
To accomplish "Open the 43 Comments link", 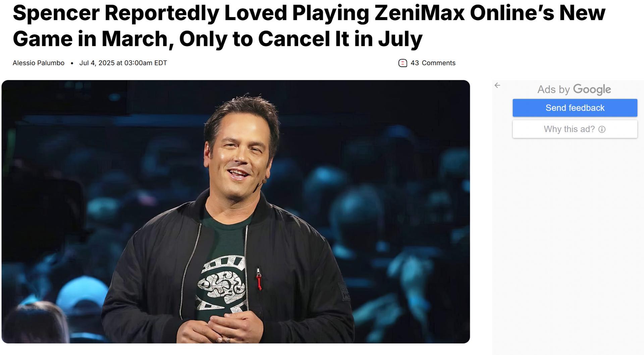I will [433, 63].
